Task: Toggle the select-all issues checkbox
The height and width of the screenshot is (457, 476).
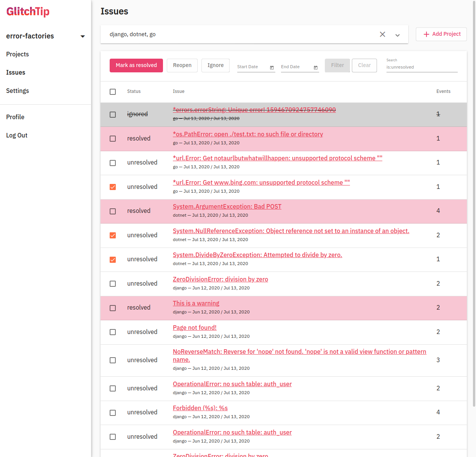Action: click(113, 92)
